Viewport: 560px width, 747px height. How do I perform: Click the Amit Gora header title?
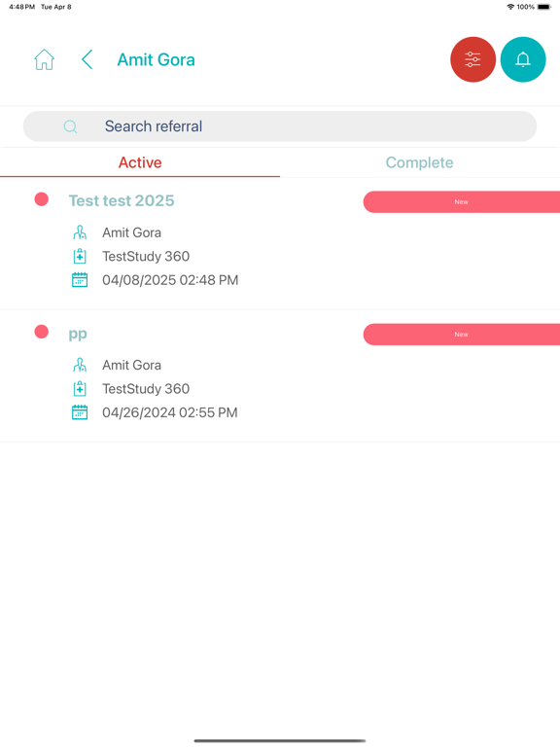[157, 60]
